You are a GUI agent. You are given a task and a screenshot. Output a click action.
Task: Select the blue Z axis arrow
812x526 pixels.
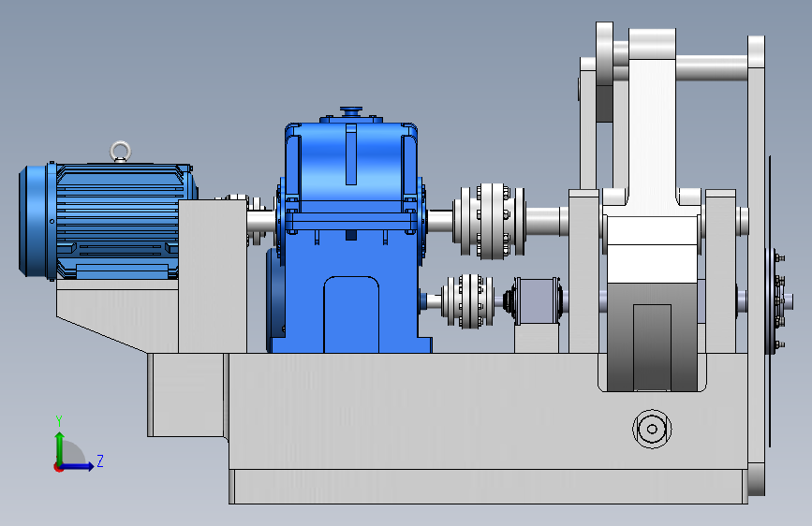tap(77, 467)
